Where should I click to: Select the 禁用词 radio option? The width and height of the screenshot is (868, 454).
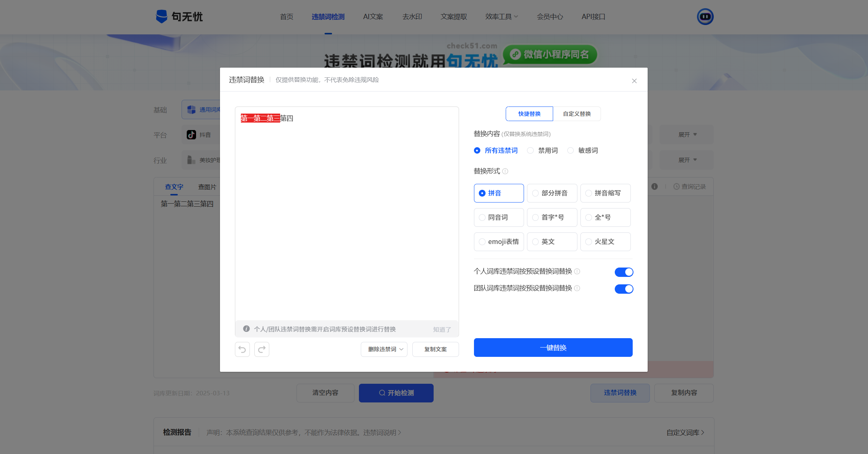pos(530,151)
